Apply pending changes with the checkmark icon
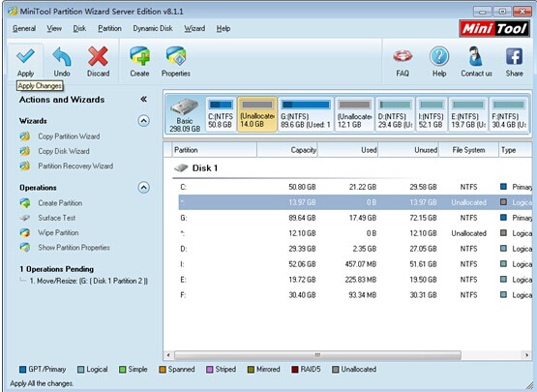537x392 pixels. pyautogui.click(x=26, y=56)
